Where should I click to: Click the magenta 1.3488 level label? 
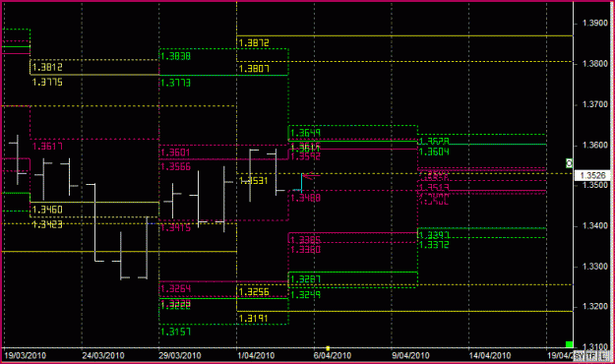306,198
